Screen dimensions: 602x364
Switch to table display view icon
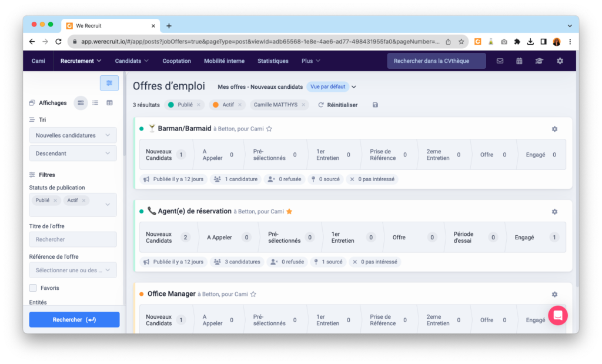[109, 103]
